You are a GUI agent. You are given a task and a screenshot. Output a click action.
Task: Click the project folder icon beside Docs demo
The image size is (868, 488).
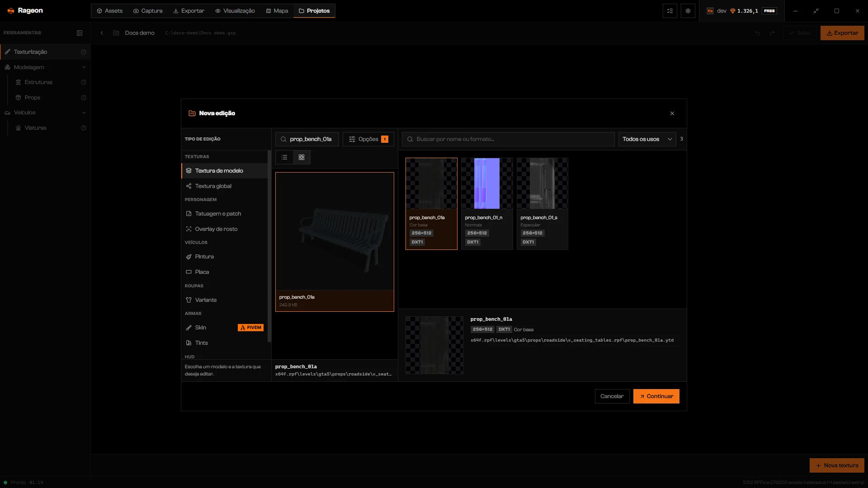116,33
